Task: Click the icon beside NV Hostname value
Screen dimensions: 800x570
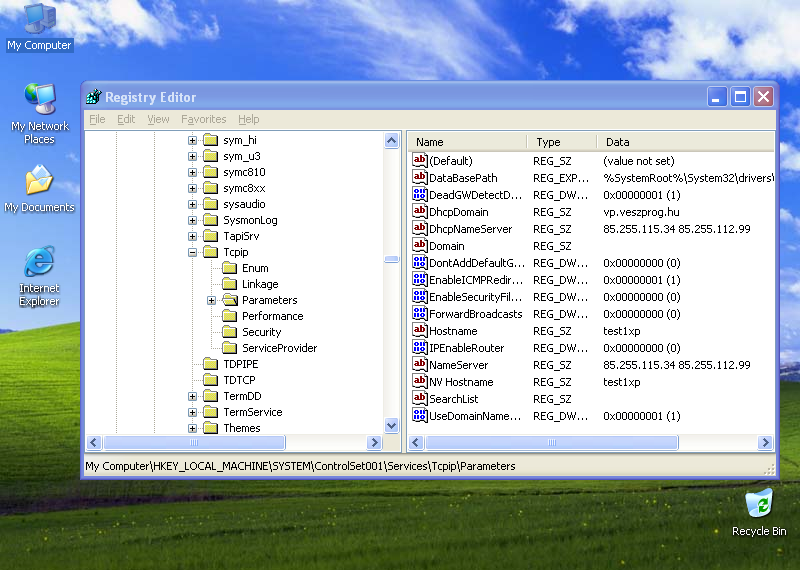Action: [419, 381]
